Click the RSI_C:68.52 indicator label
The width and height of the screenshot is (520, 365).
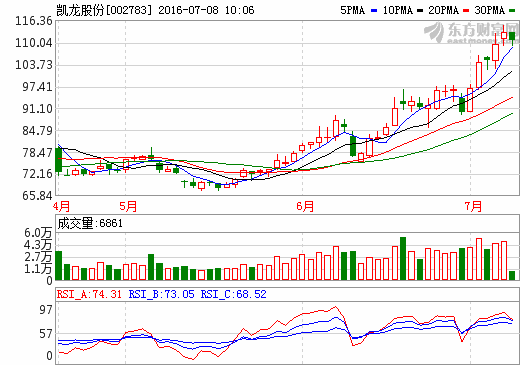click(234, 294)
